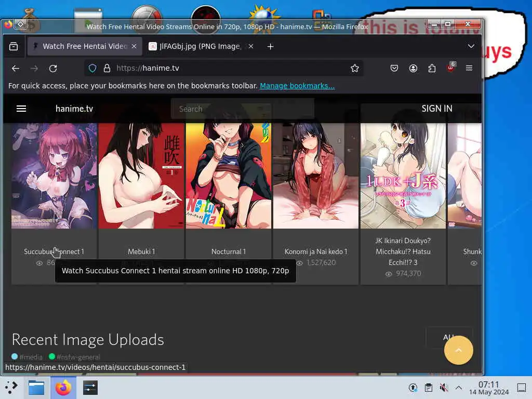The height and width of the screenshot is (399, 532).
Task: Reload the current page
Action: coord(53,69)
